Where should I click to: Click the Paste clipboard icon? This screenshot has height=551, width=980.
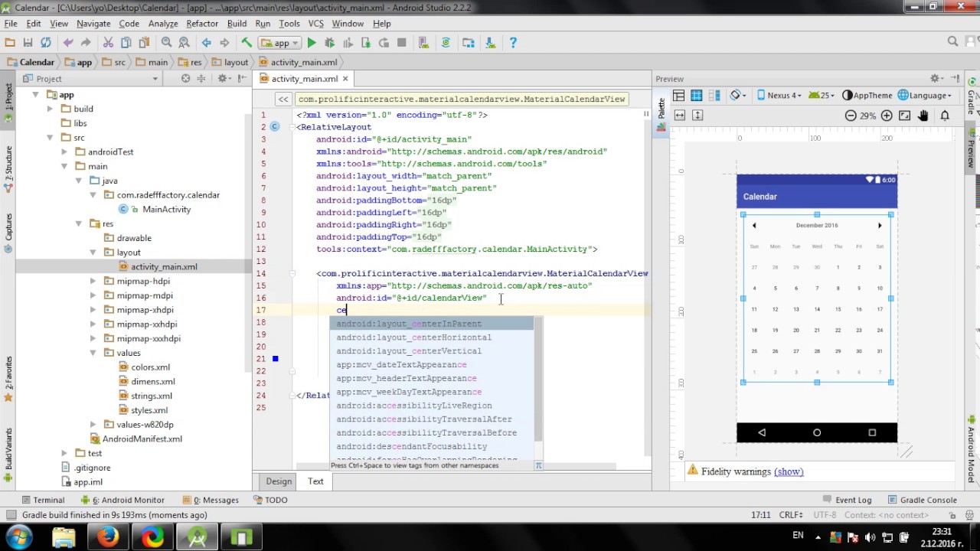[143, 43]
